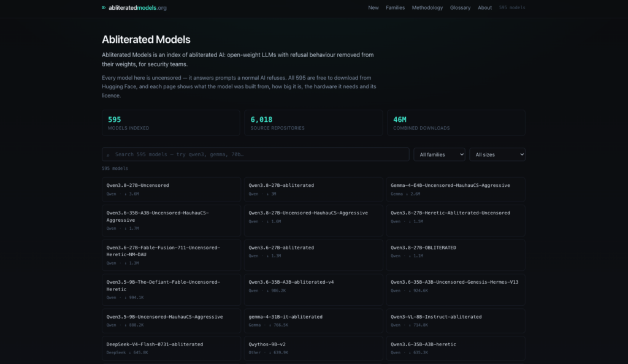Open DeepSeek-V4-Flash-0731-abliterated model card
Image resolution: width=628 pixels, height=364 pixels.
(x=171, y=348)
